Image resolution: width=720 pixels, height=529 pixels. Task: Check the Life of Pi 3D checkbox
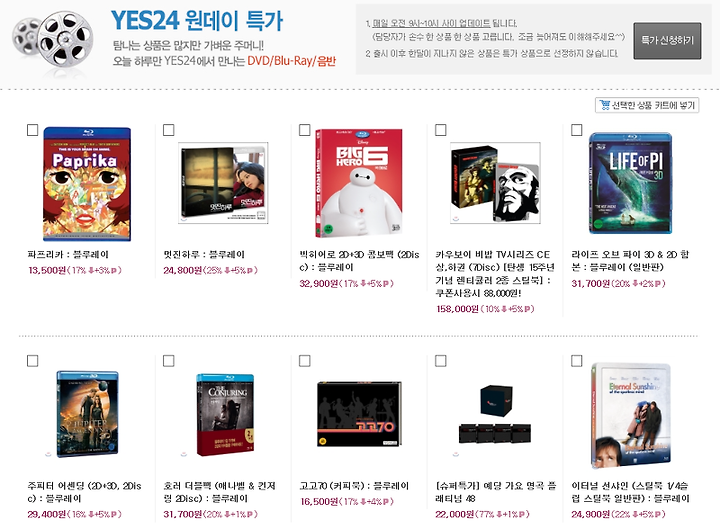click(576, 130)
